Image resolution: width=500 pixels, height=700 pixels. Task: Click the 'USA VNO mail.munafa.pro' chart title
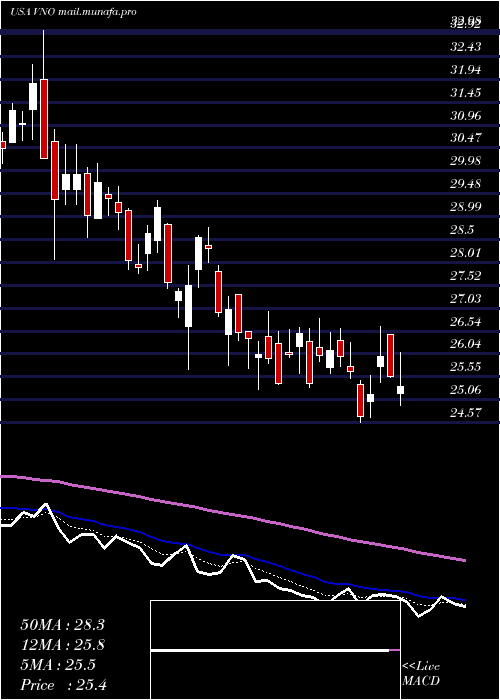(x=73, y=12)
